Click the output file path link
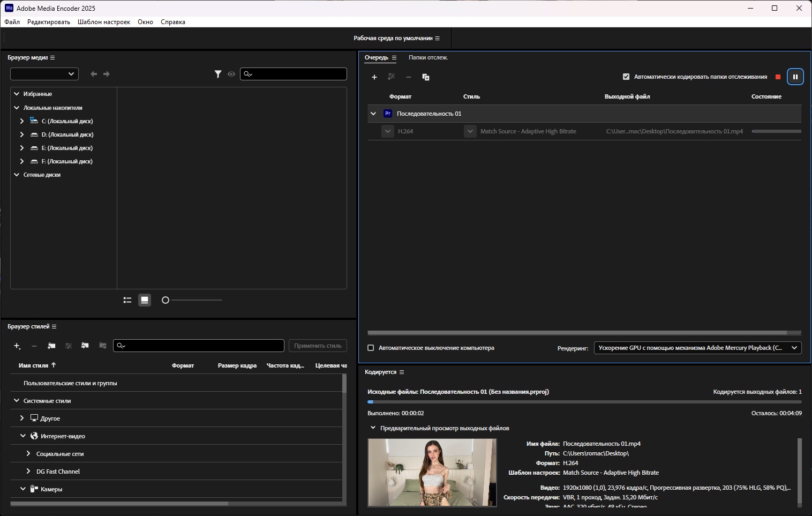 click(x=674, y=131)
